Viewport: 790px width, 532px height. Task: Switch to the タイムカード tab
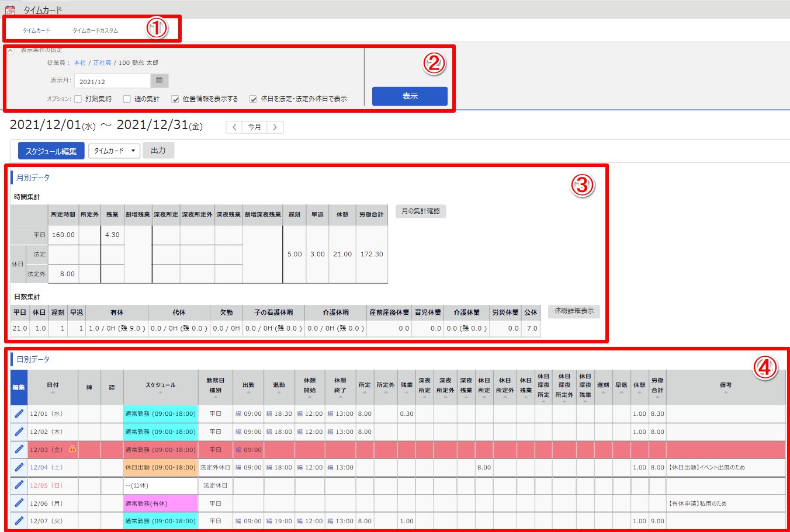tap(36, 30)
